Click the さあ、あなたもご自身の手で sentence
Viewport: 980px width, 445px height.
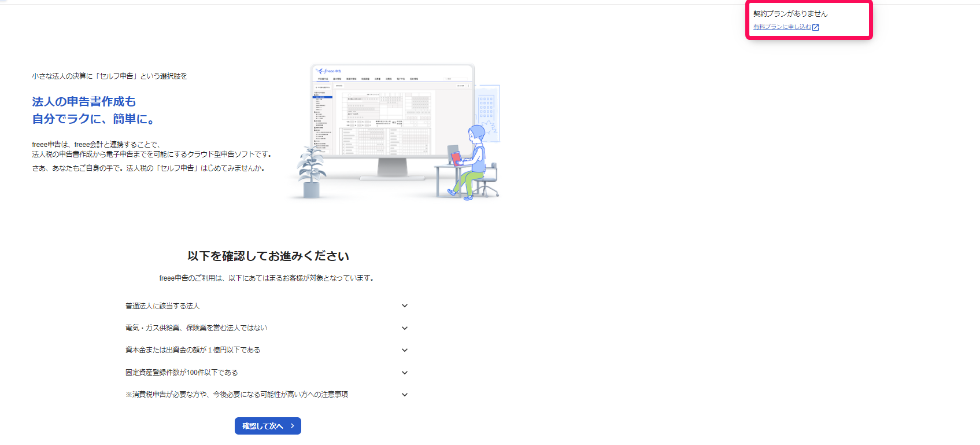(x=149, y=168)
